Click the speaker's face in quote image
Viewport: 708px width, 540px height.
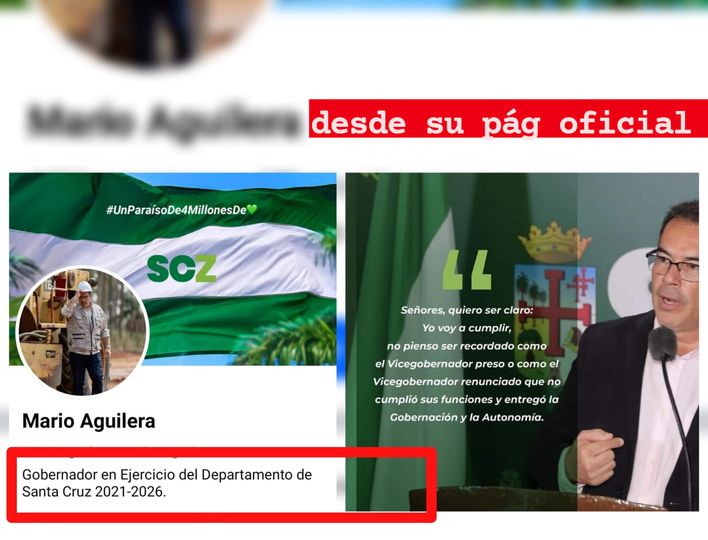click(670, 270)
